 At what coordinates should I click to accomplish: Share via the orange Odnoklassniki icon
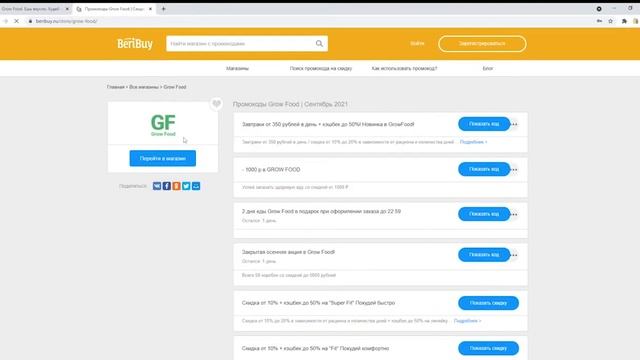coord(176,186)
